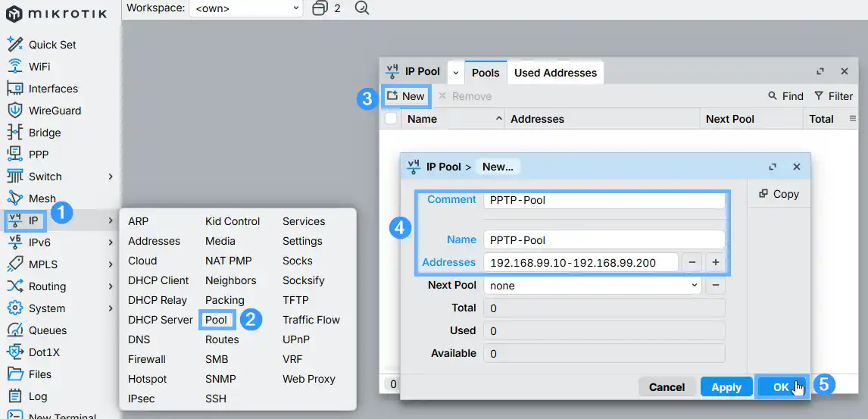Select Firewall in the IP submenu
Image resolution: width=868 pixels, height=419 pixels.
(147, 359)
